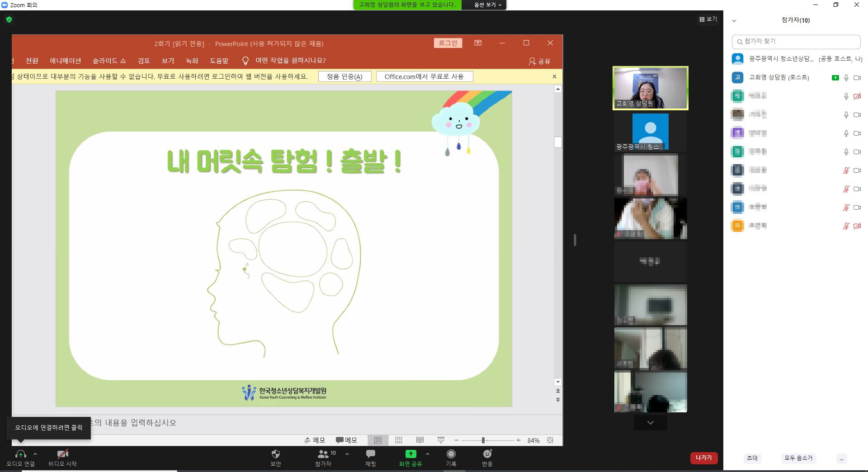Click the Security shield icon
This screenshot has width=868, height=472.
point(275,454)
